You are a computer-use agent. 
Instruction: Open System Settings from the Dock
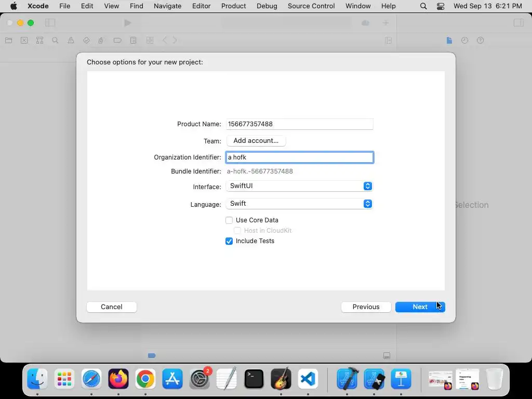pos(200,379)
